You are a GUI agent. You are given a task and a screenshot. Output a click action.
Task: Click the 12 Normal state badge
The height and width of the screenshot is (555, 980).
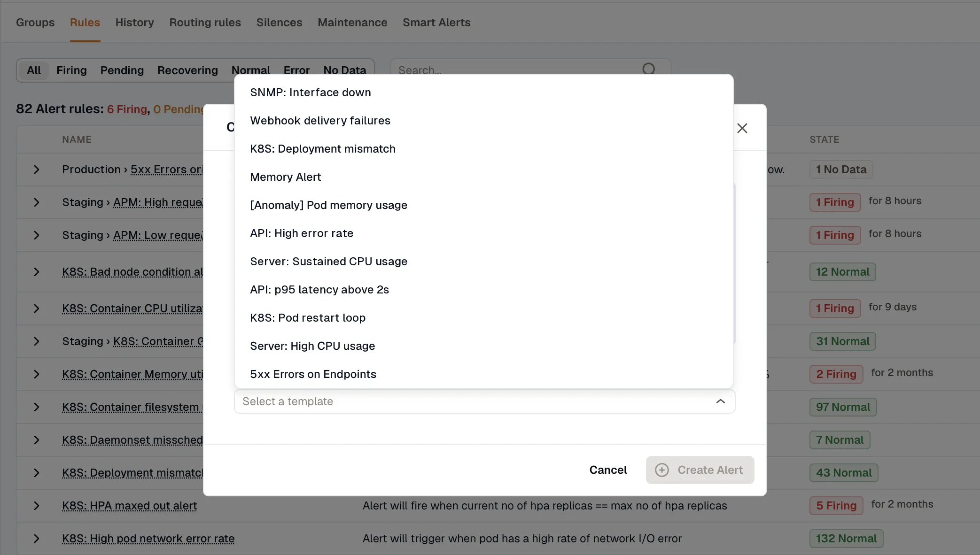[842, 272]
